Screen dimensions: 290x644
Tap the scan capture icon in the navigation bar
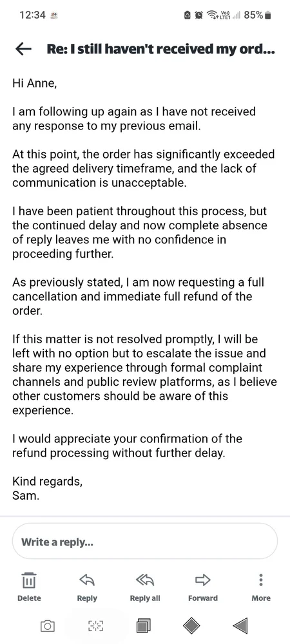[96, 626]
